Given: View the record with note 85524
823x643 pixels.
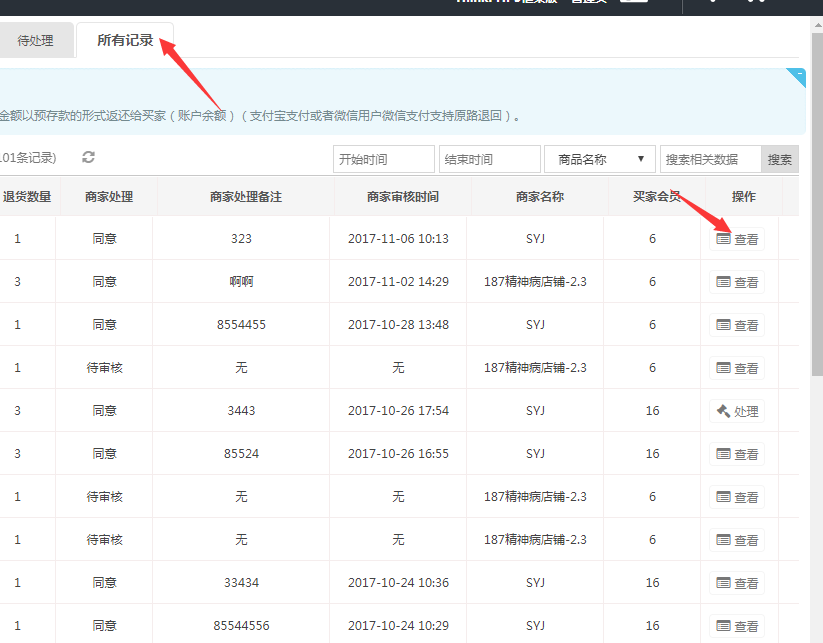Looking at the screenshot, I should click(737, 454).
